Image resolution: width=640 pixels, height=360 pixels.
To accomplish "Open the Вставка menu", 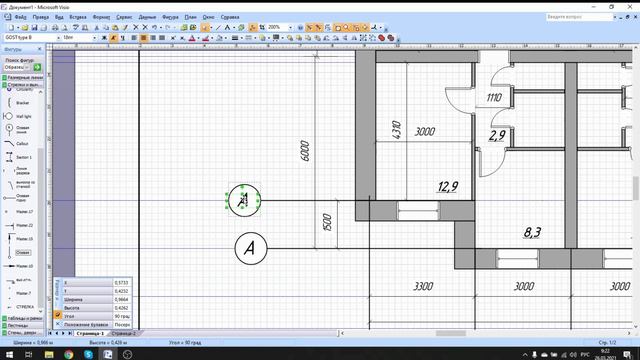I will (78, 17).
